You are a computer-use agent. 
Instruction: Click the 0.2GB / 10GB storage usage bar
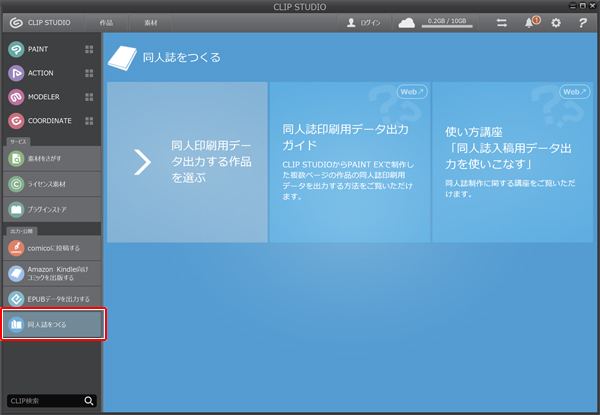pos(447,23)
